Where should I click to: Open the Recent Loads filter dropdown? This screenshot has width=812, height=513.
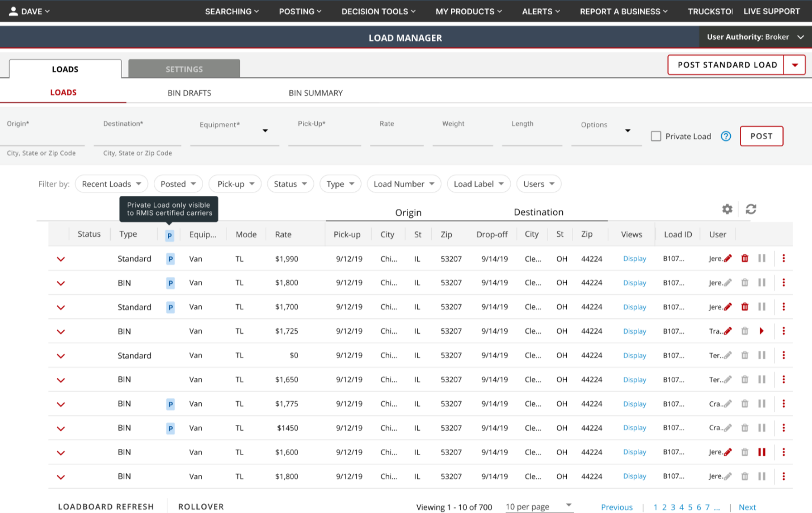point(112,184)
